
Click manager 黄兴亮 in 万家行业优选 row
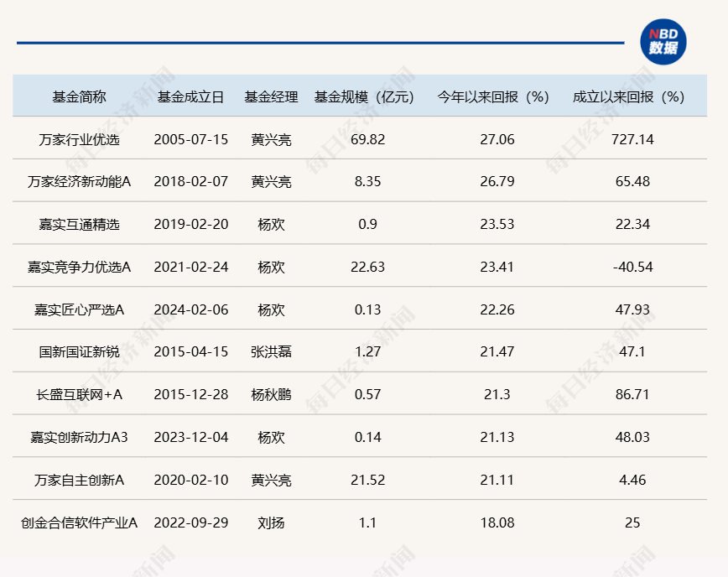[x=271, y=139]
